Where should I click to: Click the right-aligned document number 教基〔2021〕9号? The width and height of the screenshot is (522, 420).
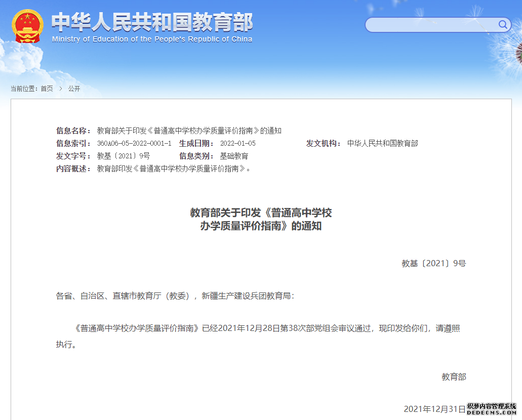tap(434, 264)
